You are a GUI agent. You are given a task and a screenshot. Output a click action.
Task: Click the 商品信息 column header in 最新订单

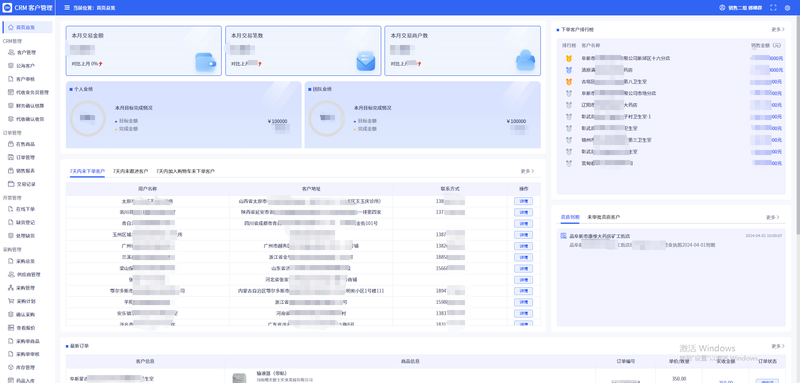tap(410, 362)
